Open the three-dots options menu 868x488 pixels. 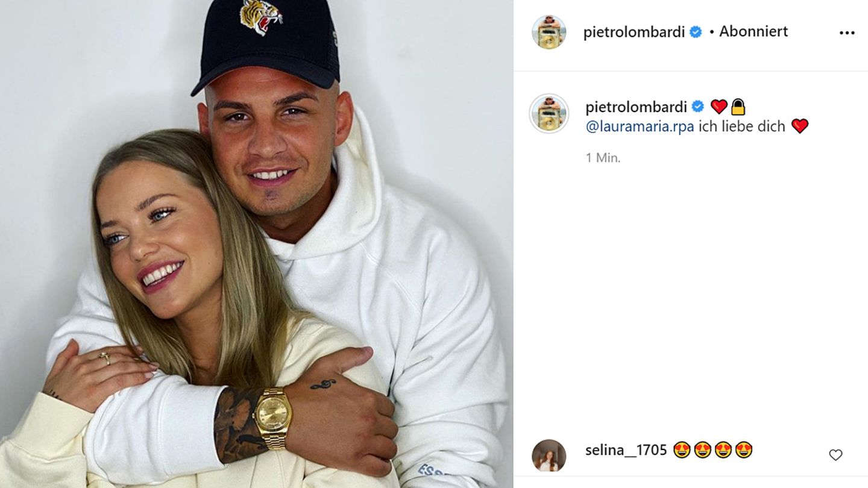point(847,33)
